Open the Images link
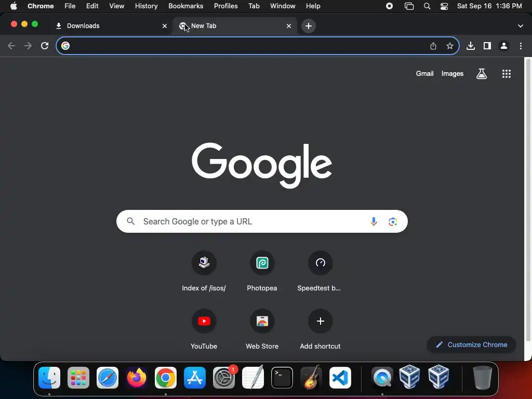Image resolution: width=532 pixels, height=399 pixels. 453,74
